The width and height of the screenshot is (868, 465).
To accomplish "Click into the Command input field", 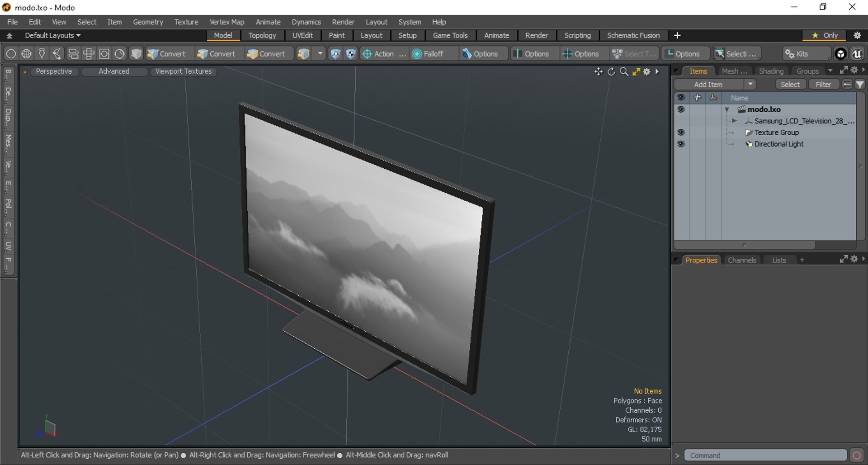I will [765, 455].
